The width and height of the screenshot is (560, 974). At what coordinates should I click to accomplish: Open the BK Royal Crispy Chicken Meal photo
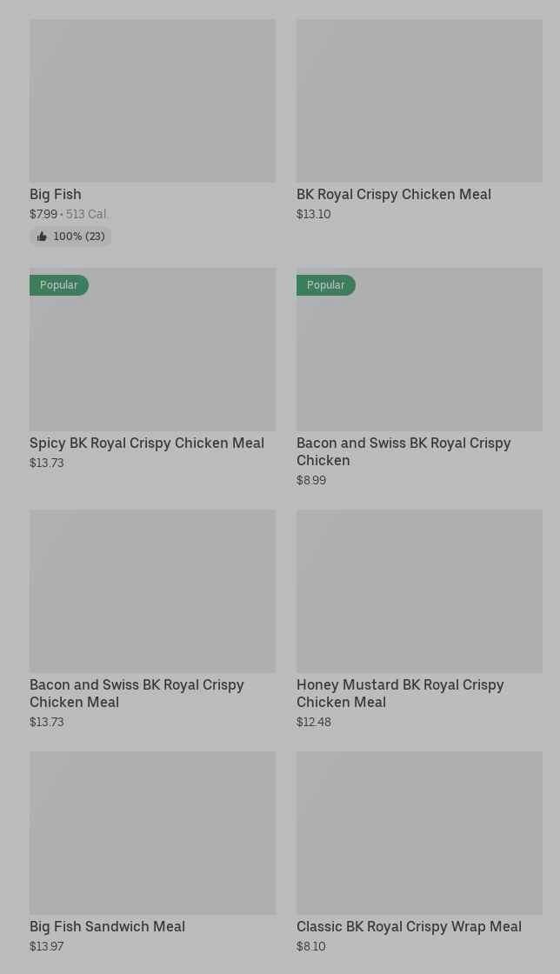(419, 101)
